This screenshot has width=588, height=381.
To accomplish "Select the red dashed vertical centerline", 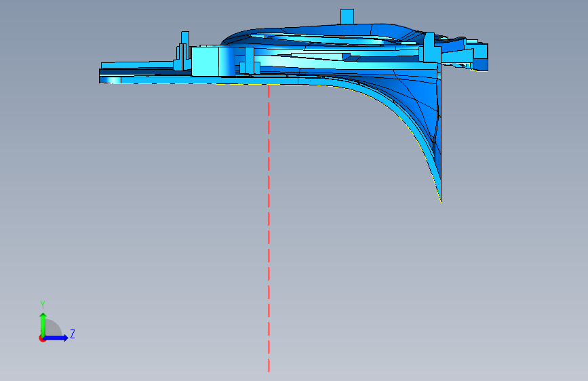I will click(269, 228).
